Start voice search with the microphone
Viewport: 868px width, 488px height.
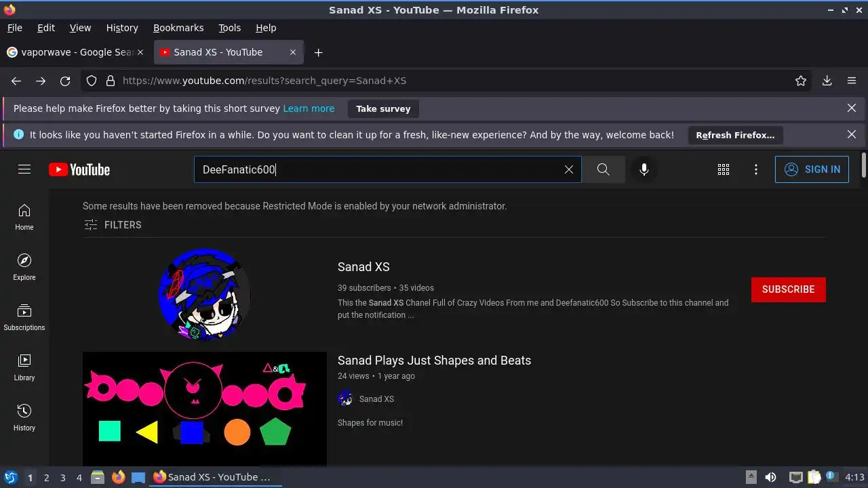[x=644, y=169]
